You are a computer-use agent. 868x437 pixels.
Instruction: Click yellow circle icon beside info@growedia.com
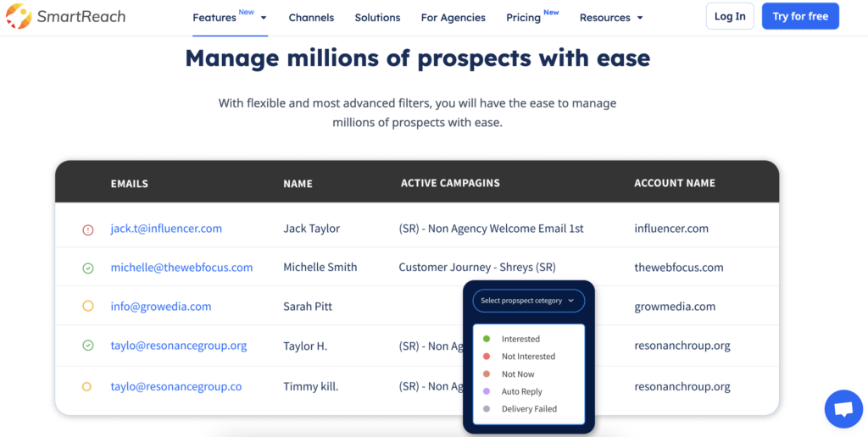point(88,306)
